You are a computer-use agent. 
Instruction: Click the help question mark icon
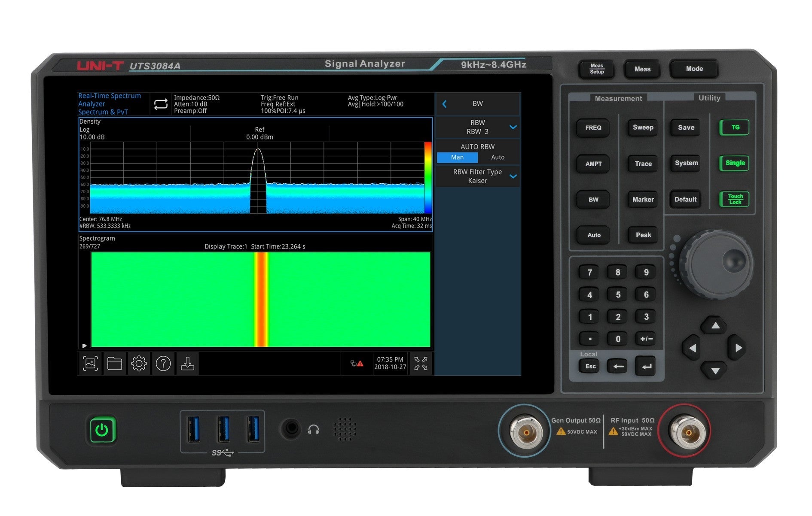pyautogui.click(x=163, y=364)
